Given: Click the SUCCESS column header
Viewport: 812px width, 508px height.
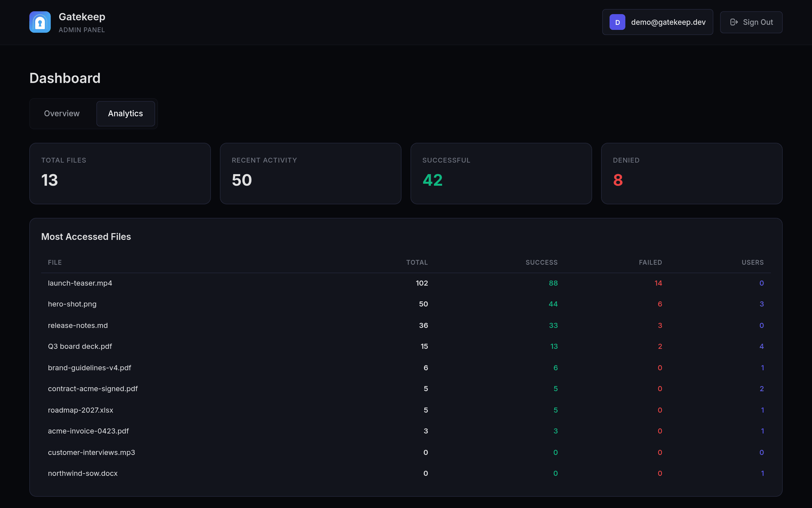Looking at the screenshot, I should pyautogui.click(x=542, y=262).
